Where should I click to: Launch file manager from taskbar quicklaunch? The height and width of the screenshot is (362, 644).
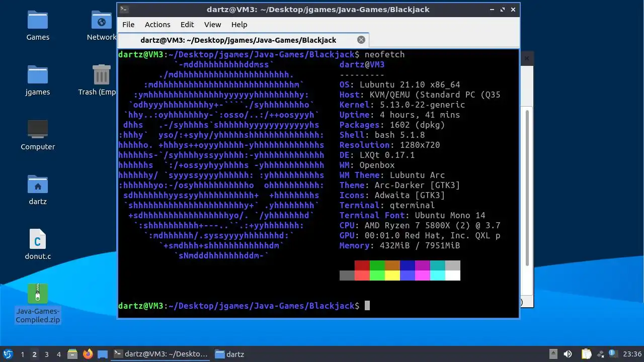[x=72, y=354]
